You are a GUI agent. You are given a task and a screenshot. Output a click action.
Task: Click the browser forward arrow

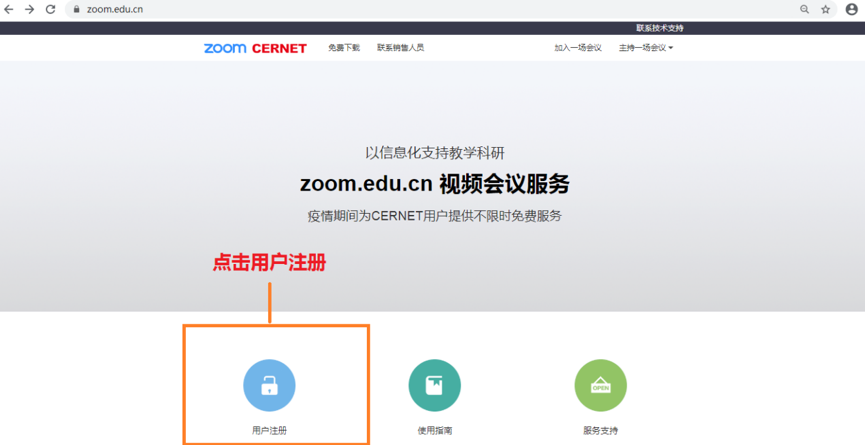pos(30,9)
